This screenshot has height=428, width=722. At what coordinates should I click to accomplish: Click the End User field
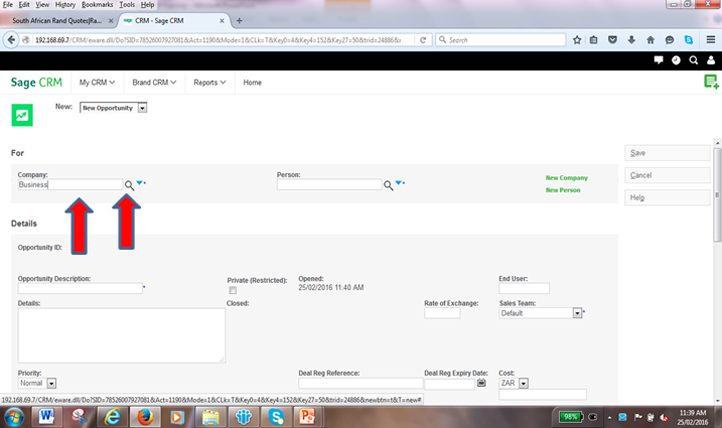[x=524, y=289]
